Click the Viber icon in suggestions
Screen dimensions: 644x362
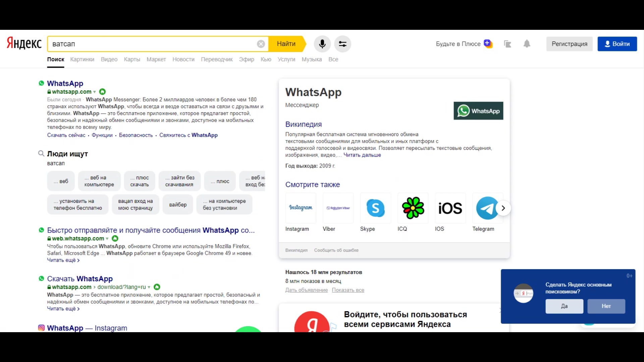337,208
